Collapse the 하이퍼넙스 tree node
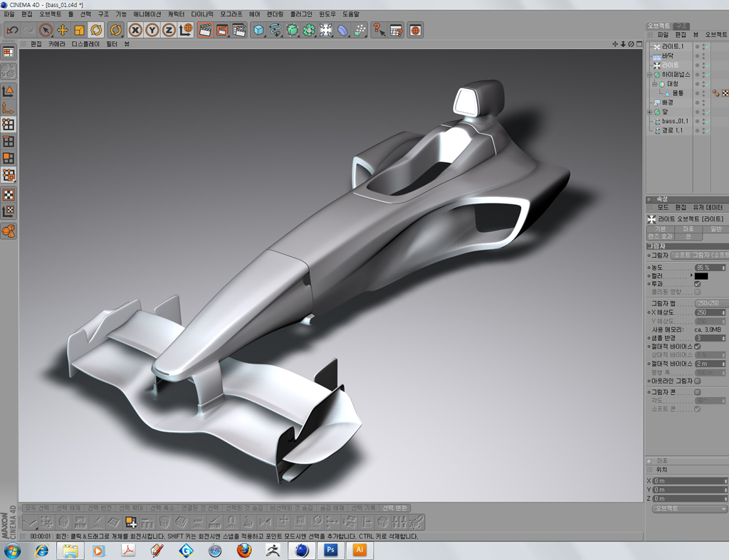The width and height of the screenshot is (729, 560). [x=649, y=74]
